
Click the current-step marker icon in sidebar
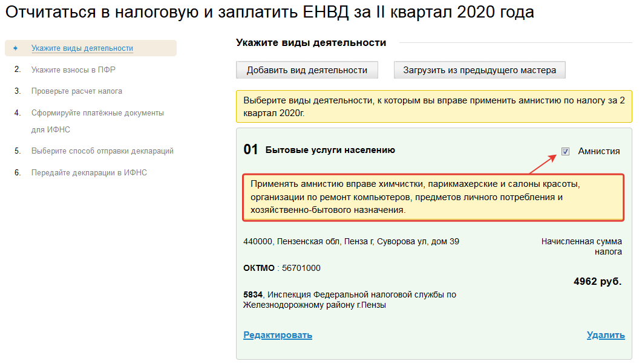point(16,48)
